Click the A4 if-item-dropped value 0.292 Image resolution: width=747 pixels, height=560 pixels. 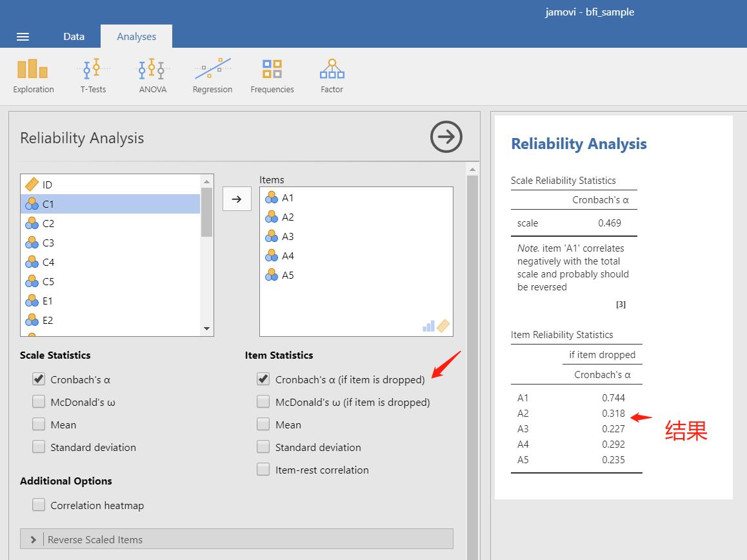pyautogui.click(x=613, y=444)
